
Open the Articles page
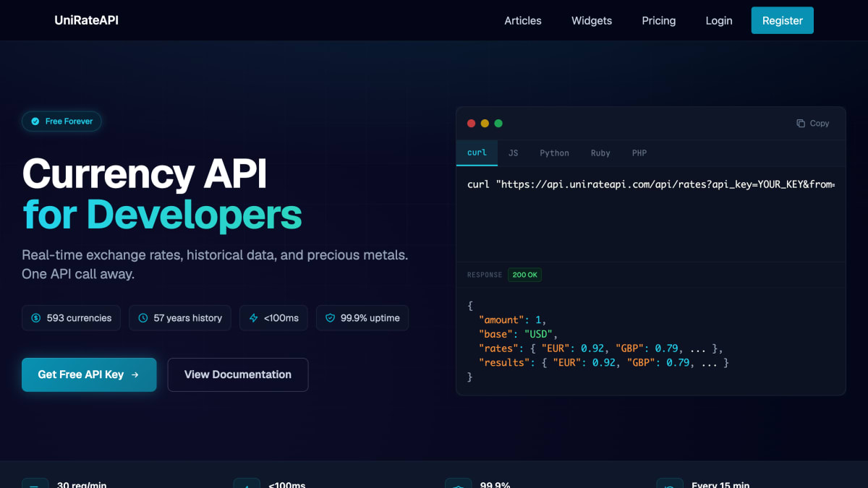click(x=523, y=20)
